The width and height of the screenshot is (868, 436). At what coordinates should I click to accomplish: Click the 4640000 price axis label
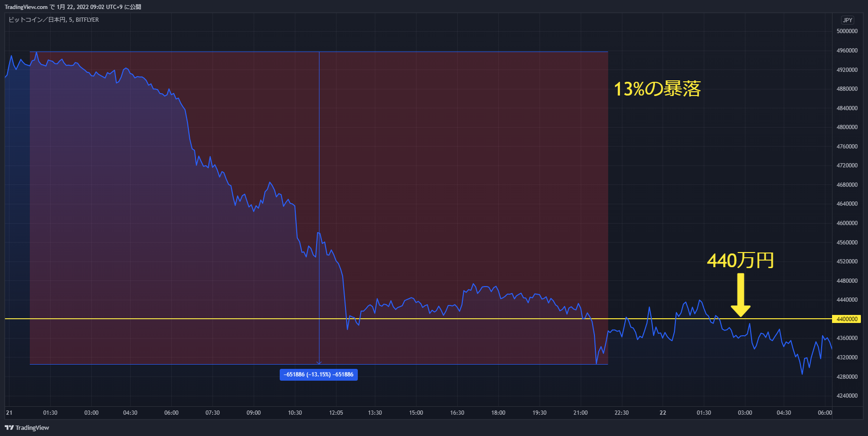pos(847,204)
